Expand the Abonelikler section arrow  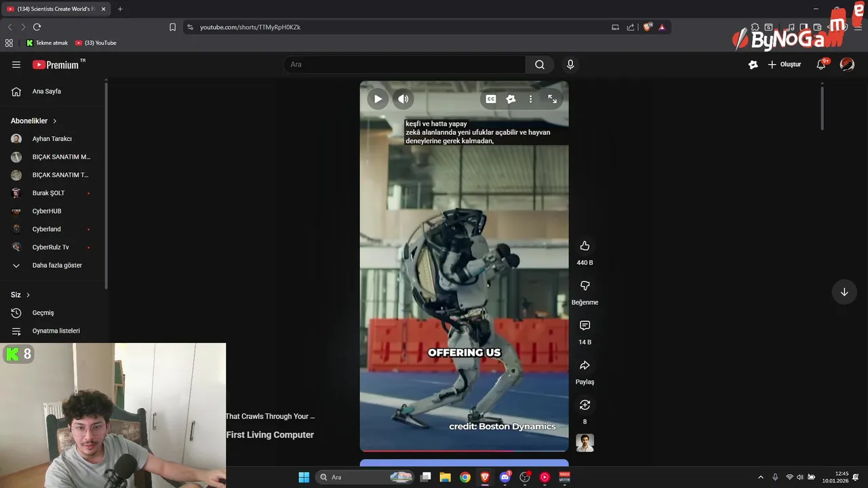tap(55, 121)
